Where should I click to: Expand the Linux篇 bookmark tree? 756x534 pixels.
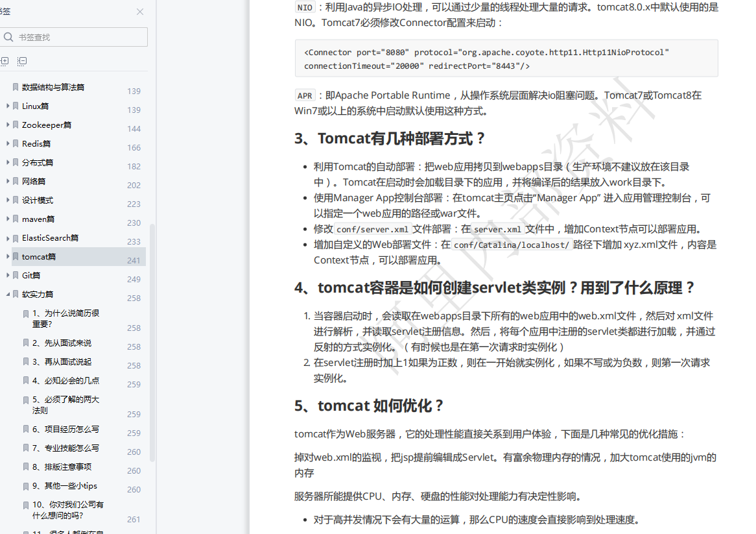7,106
